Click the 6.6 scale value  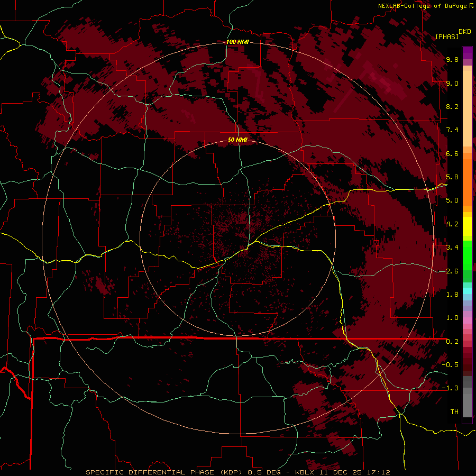pos(452,153)
